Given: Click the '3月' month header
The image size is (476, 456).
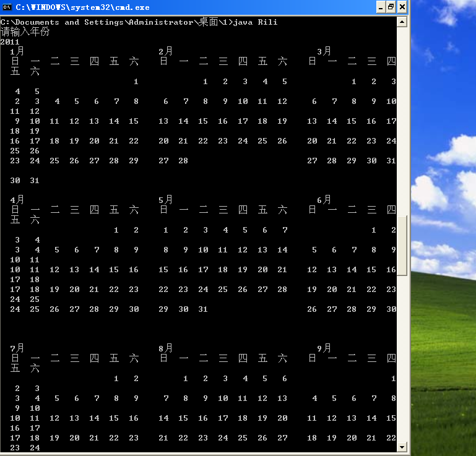Looking at the screenshot, I should tap(324, 51).
